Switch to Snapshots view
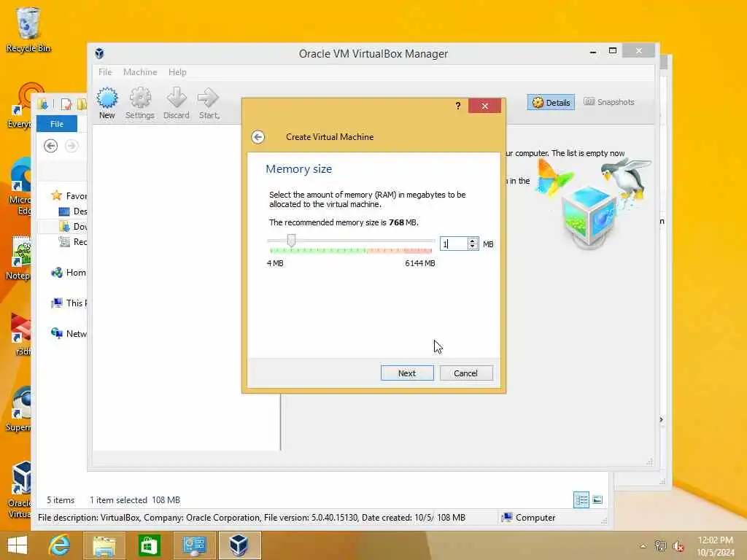 pos(609,102)
